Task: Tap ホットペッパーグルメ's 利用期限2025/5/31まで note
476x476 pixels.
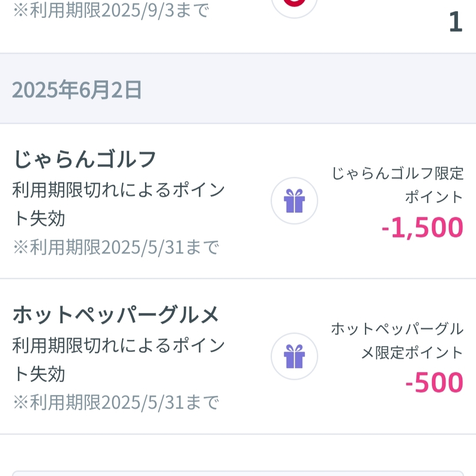Action: [116, 402]
